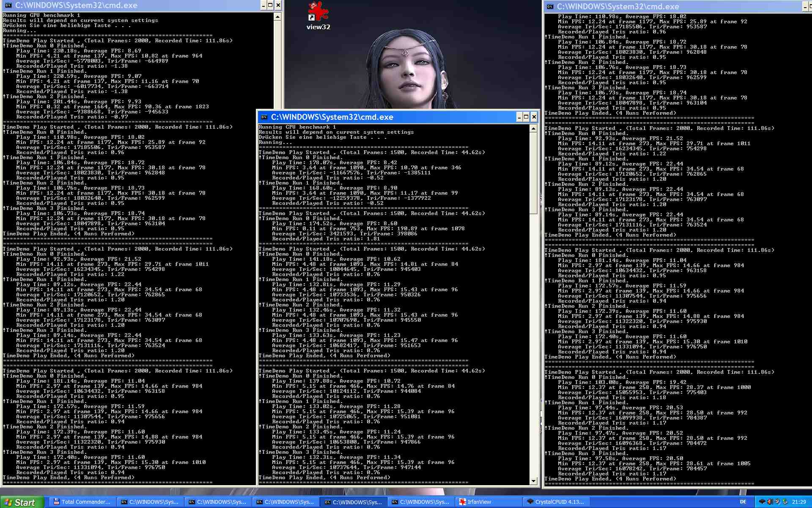Minimize the left cmd.exe window

(x=263, y=6)
